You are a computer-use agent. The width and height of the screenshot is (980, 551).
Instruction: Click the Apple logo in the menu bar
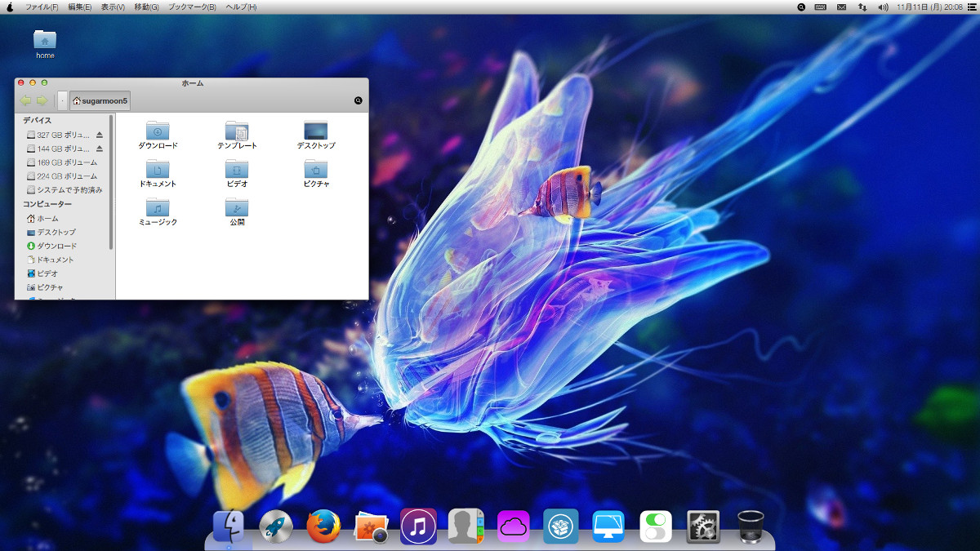pyautogui.click(x=10, y=7)
